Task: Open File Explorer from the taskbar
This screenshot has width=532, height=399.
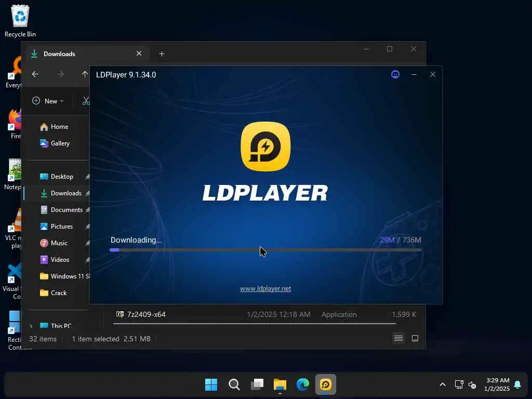Action: point(280,384)
